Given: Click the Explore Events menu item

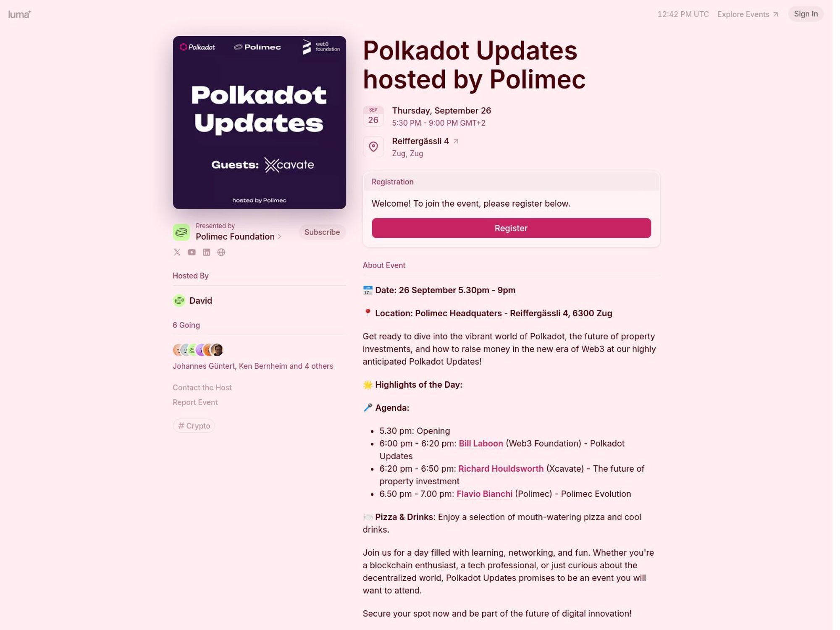Looking at the screenshot, I should [748, 14].
